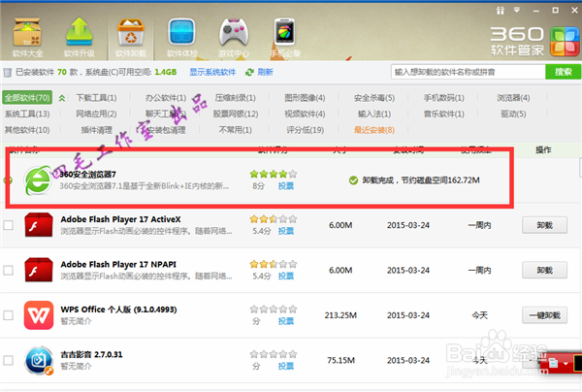The height and width of the screenshot is (392, 582).
Task: Select the 输入法(1) category
Action: 374,114
